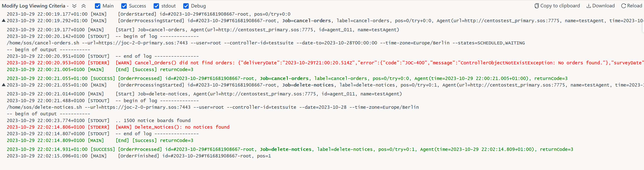Collapse the delete-notices OrderProcessingStarted section
The width and height of the screenshot is (644, 170).
[3, 85]
